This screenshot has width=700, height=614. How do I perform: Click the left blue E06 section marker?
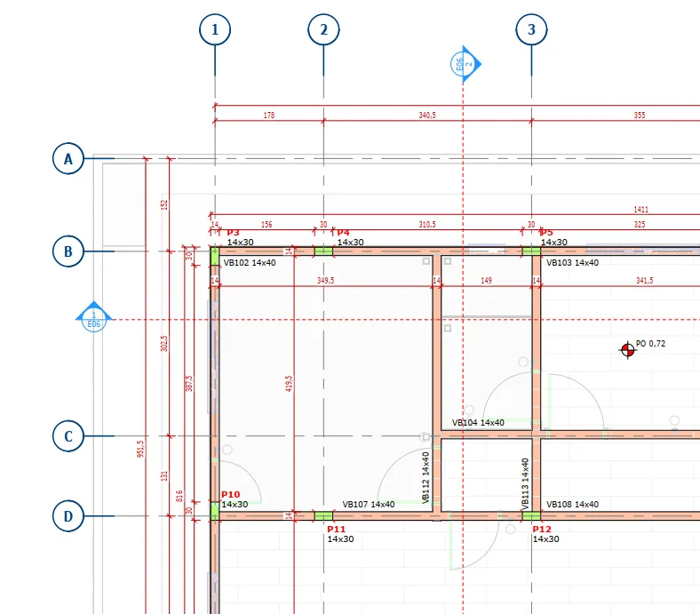coord(93,318)
